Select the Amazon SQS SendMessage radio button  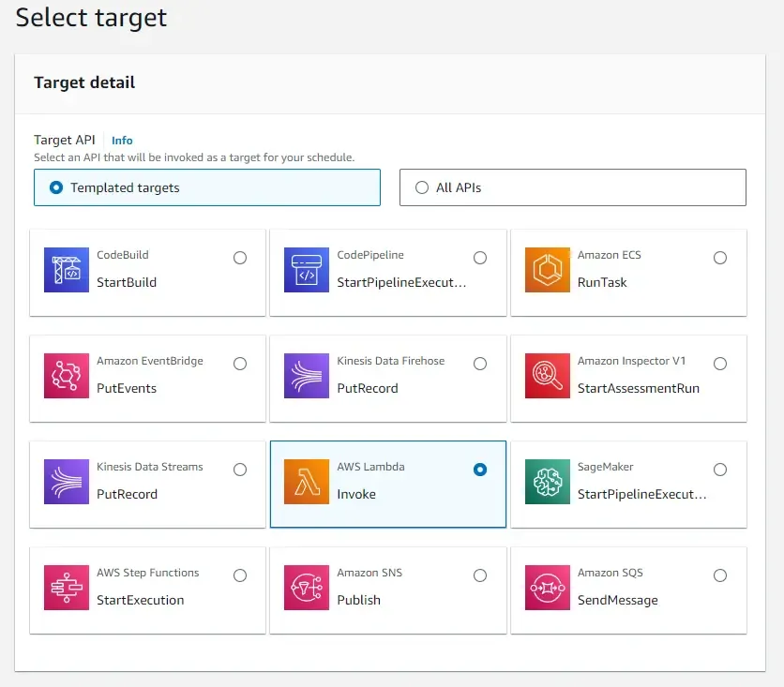pos(720,575)
